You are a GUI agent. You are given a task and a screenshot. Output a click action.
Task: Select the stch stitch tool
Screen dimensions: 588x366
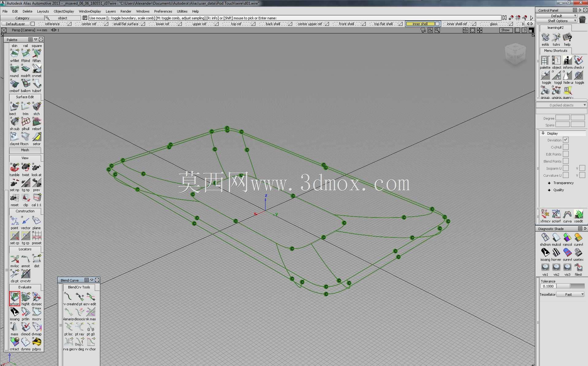(x=36, y=106)
